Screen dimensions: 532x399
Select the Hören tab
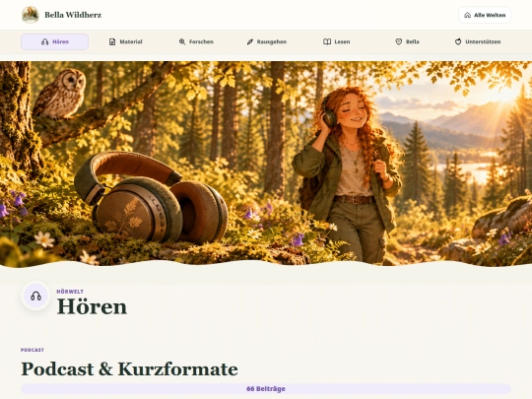[x=54, y=41]
